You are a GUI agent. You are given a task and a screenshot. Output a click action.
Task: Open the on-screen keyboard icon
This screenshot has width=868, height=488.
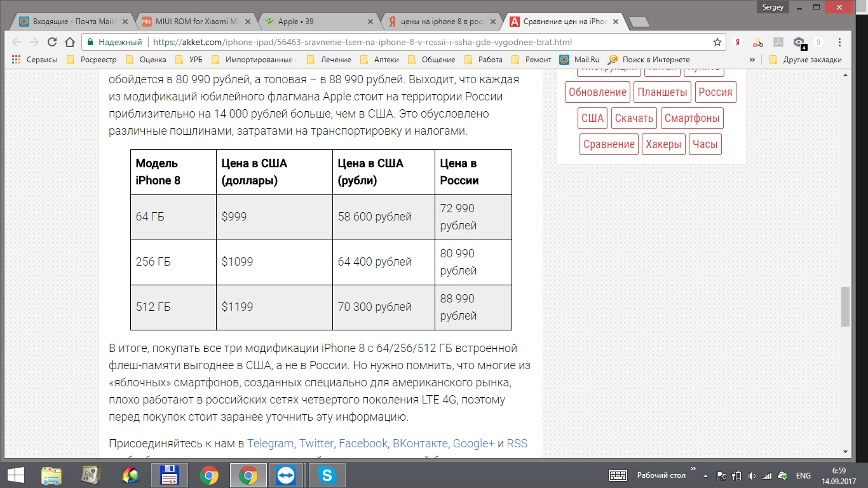618,475
